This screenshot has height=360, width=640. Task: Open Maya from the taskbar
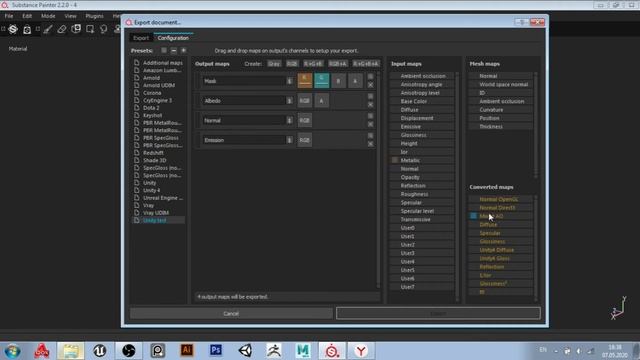pyautogui.click(x=303, y=351)
